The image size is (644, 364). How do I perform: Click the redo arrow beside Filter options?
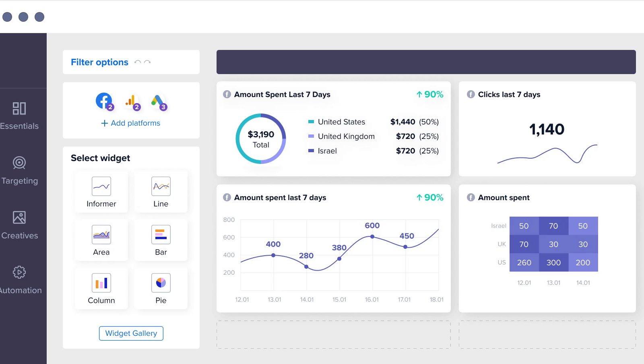[x=147, y=62]
